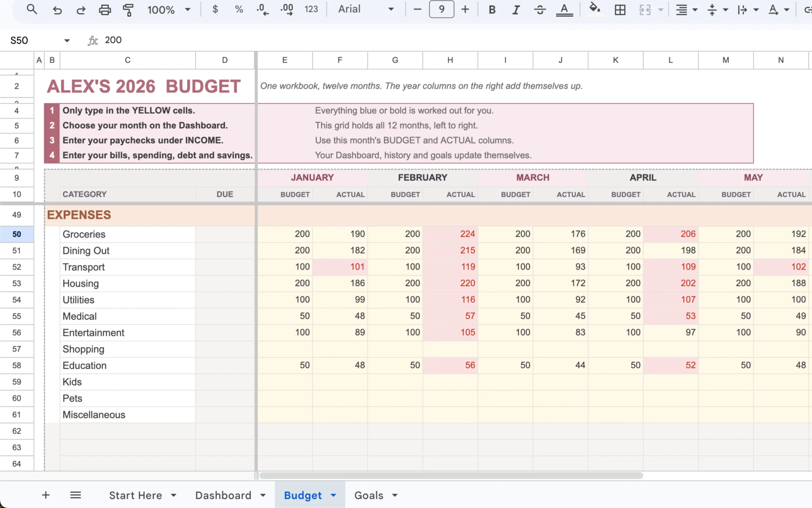This screenshot has height=508, width=812.
Task: Select the Budget sheet tab
Action: [303, 495]
